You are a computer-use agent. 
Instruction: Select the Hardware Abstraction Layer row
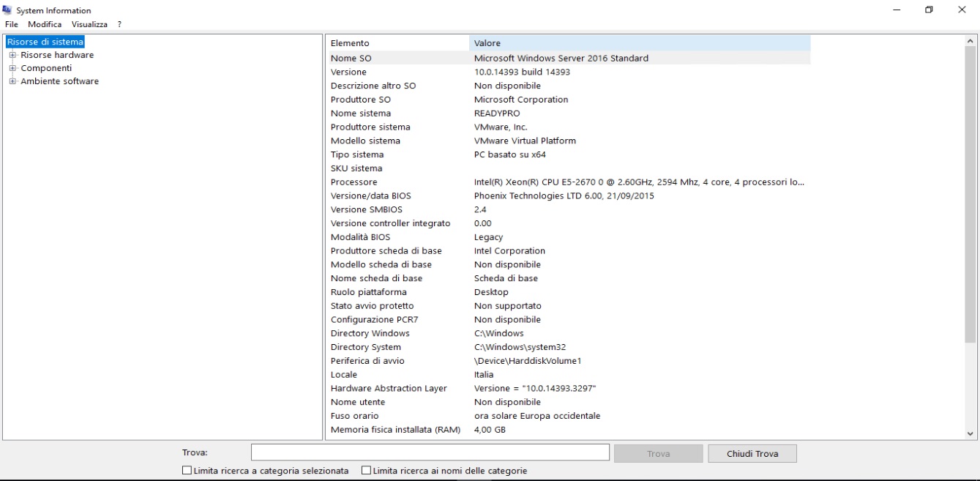point(568,388)
